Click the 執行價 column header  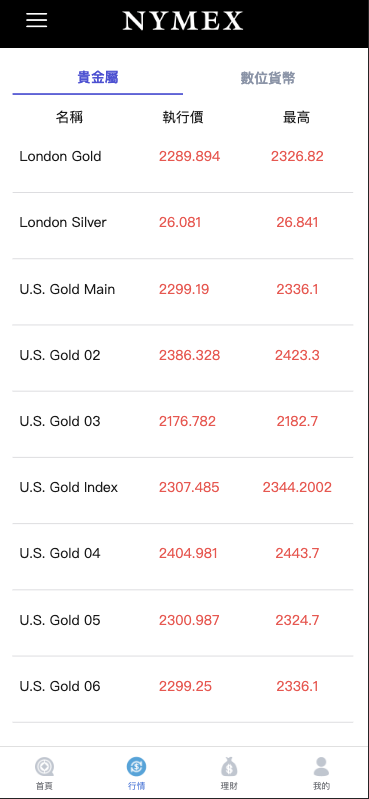point(183,118)
